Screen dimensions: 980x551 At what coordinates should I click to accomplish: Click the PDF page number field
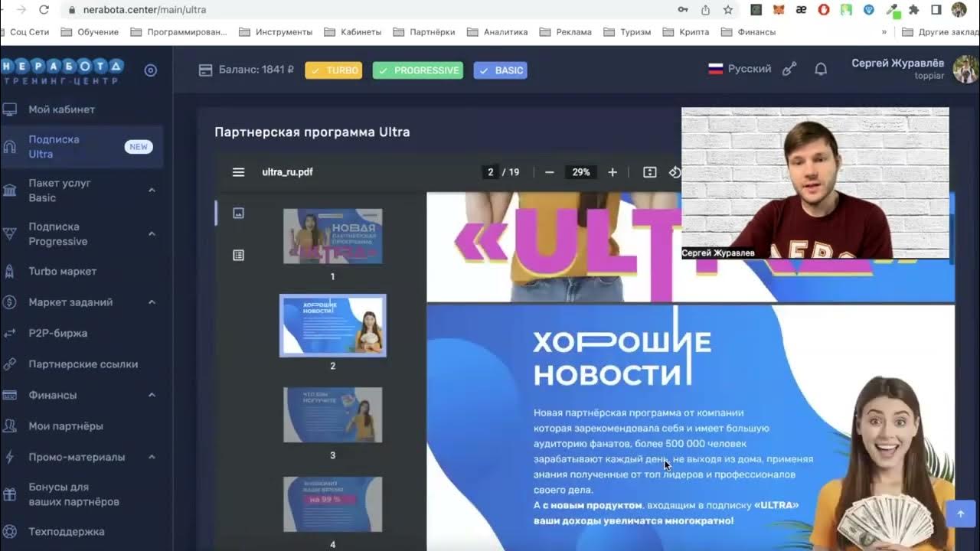click(x=490, y=172)
